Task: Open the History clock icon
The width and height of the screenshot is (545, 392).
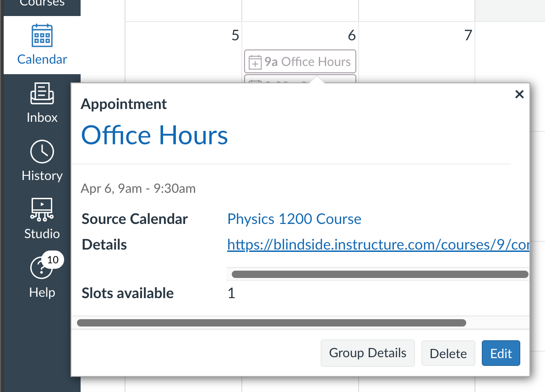Action: tap(42, 152)
